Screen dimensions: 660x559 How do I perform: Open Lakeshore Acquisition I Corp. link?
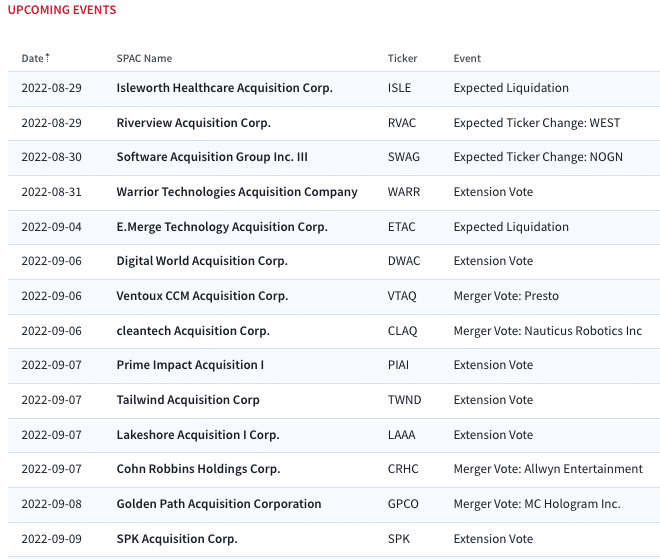click(x=198, y=435)
